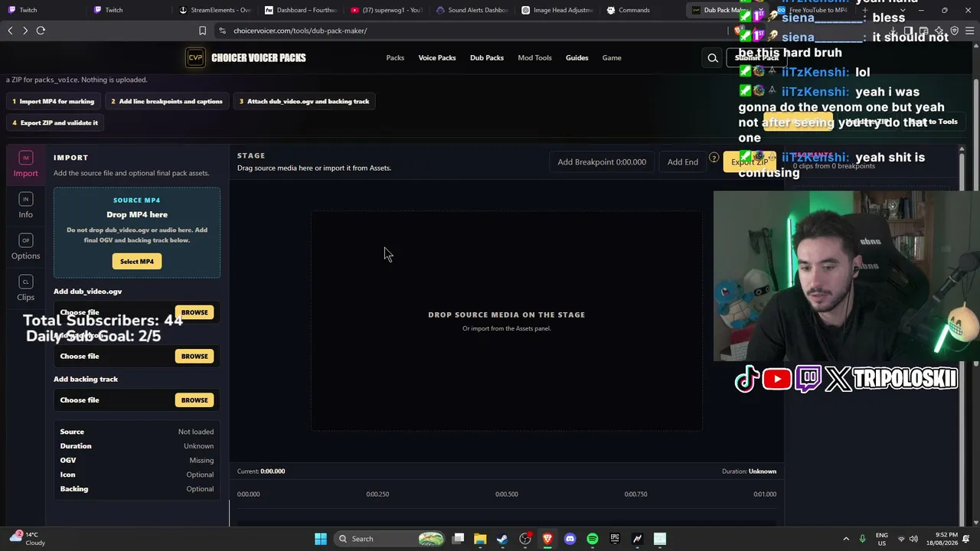This screenshot has height=551, width=980.
Task: Open the Packs navigation menu
Action: [395, 57]
